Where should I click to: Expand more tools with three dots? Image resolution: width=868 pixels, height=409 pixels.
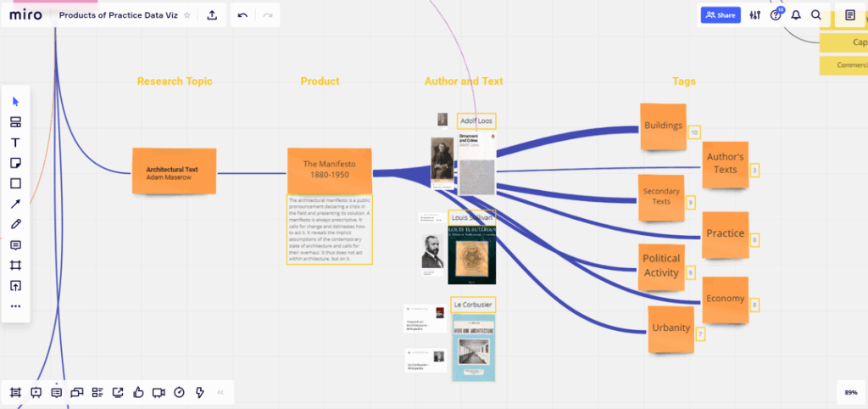point(15,306)
